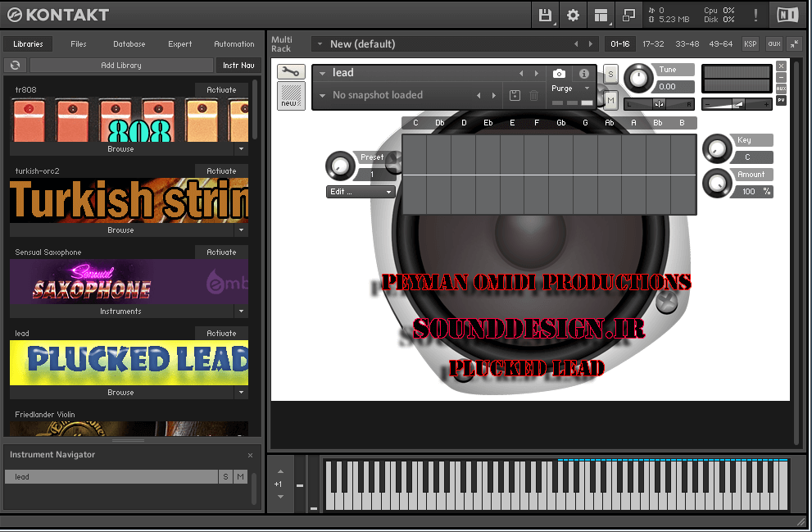The image size is (812, 532).
Task: Click the Kontakt logo in header
Action: pos(58,15)
